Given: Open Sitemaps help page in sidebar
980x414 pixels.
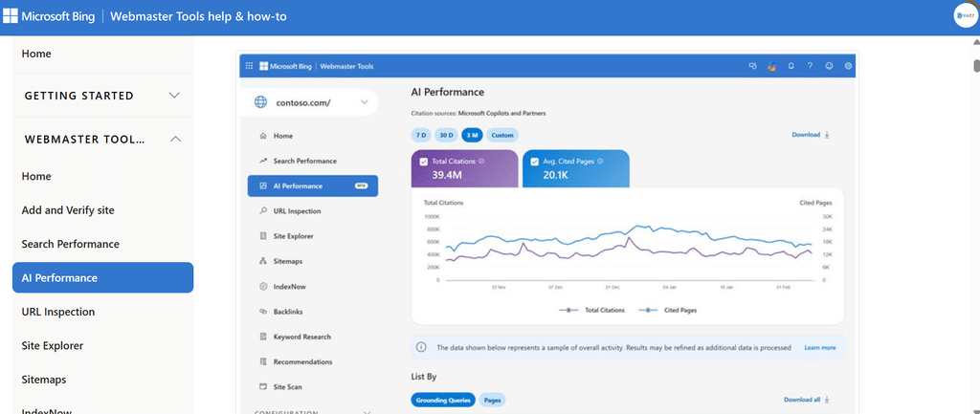Looking at the screenshot, I should (44, 379).
